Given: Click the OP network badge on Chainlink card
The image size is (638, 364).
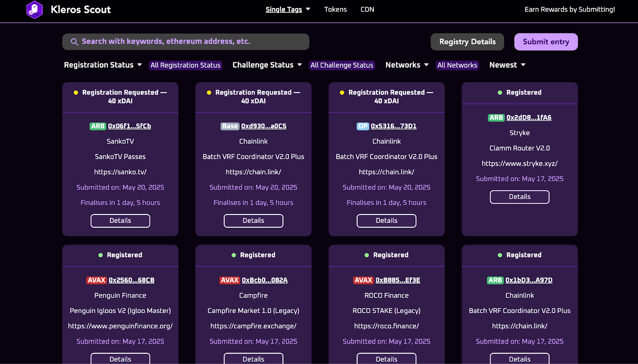Looking at the screenshot, I should (362, 126).
